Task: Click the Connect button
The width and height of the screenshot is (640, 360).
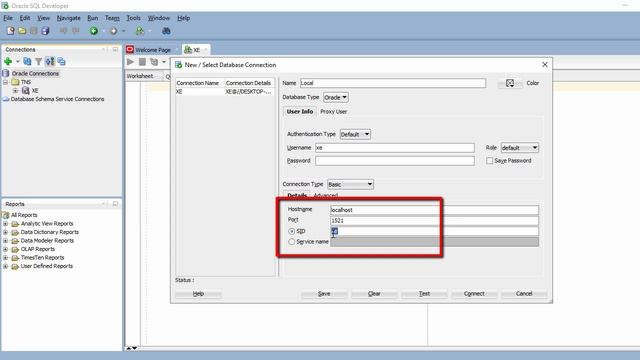Action: pos(474,293)
